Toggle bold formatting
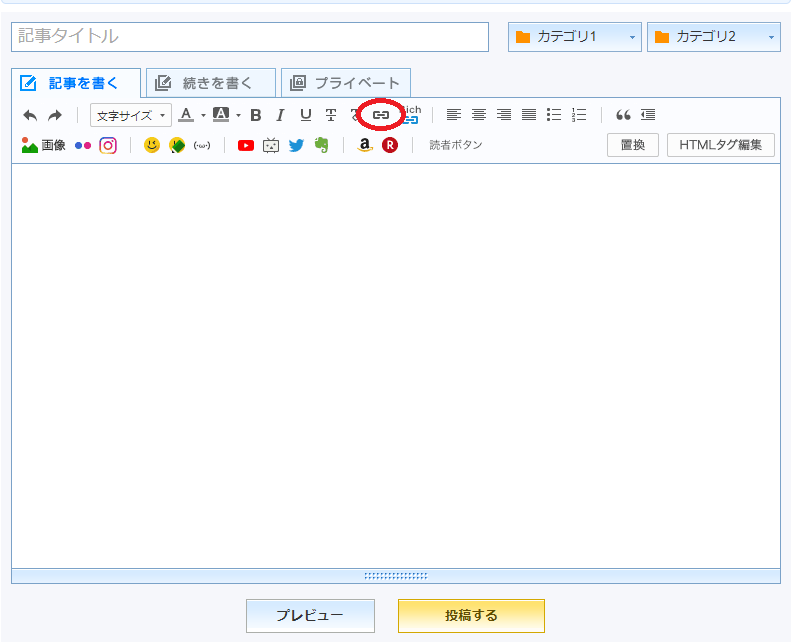This screenshot has width=800, height=642. [255, 115]
